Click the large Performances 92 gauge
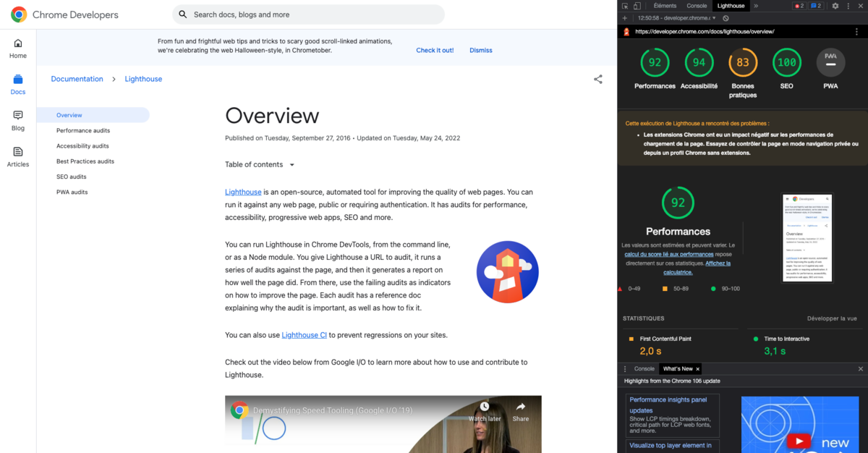The width and height of the screenshot is (868, 453). [678, 203]
